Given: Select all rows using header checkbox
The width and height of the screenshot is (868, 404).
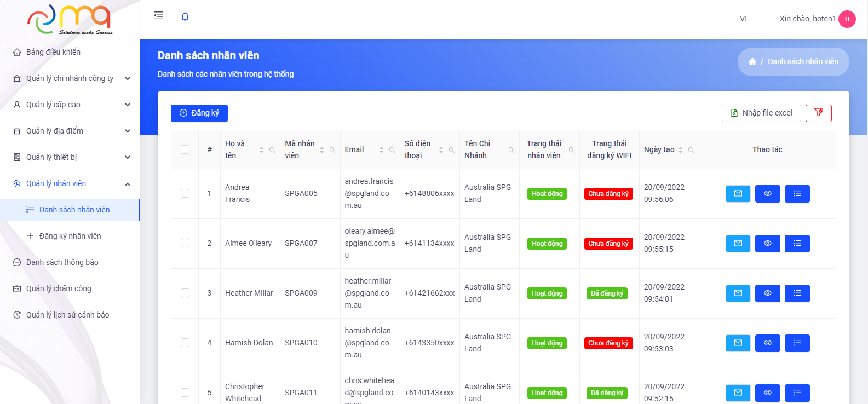Looking at the screenshot, I should [185, 149].
